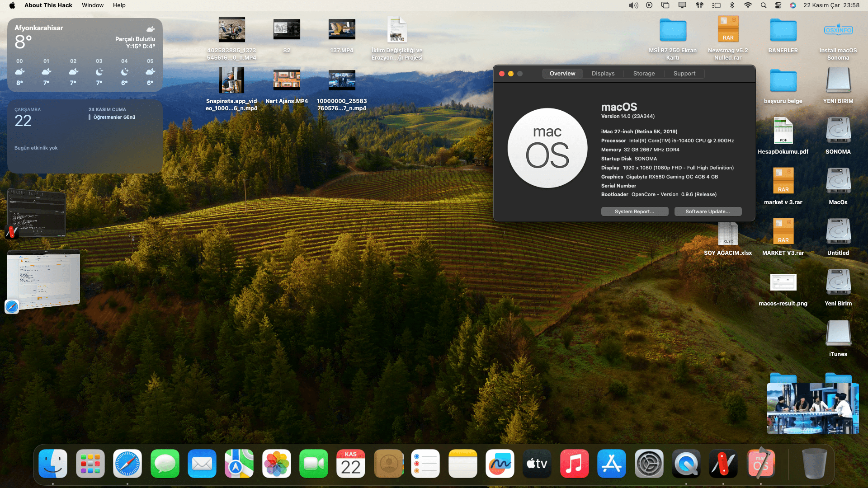This screenshot has width=868, height=488.
Task: Open System Settings gear in dock
Action: pyautogui.click(x=649, y=464)
